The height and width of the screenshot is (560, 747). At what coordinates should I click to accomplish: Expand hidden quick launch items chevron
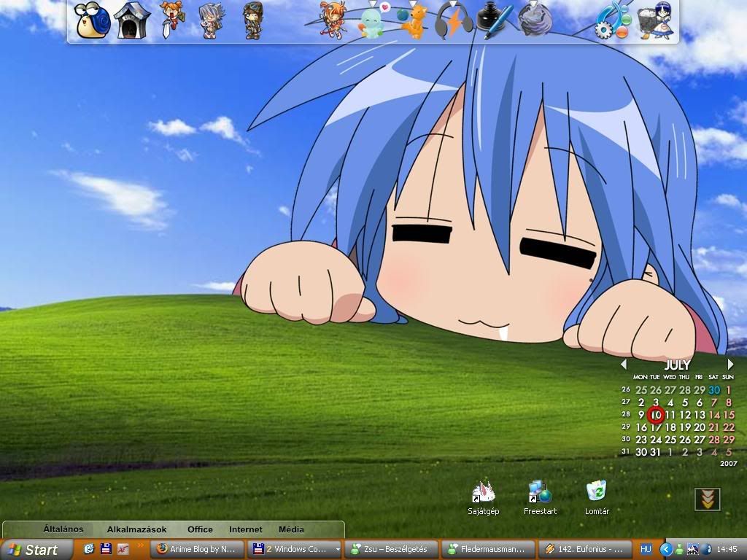pos(140,545)
